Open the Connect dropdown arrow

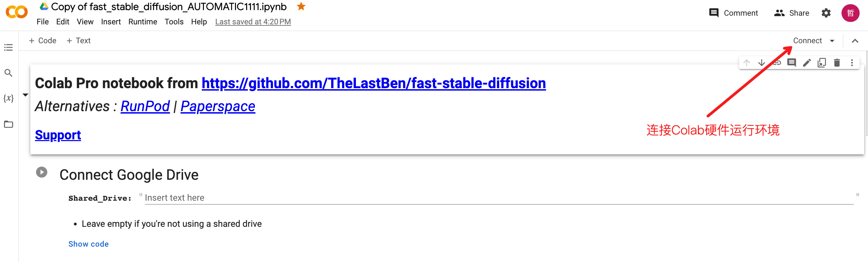point(832,41)
